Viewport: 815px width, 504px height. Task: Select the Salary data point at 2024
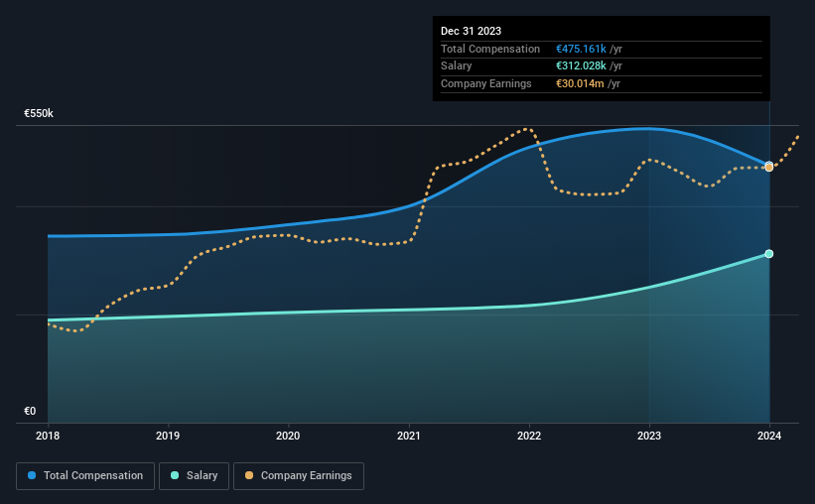click(x=769, y=254)
